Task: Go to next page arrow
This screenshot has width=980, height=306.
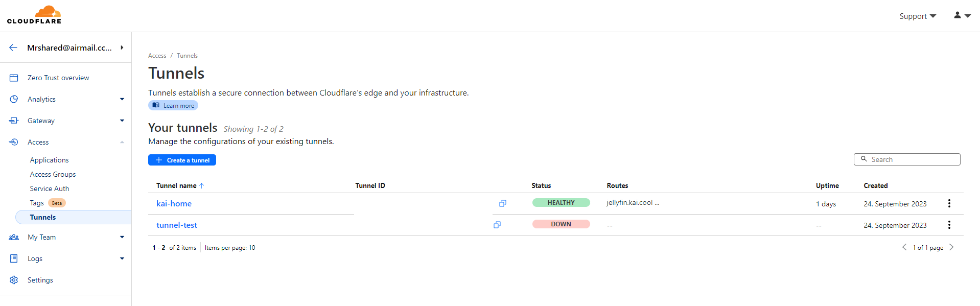Action: [x=951, y=247]
